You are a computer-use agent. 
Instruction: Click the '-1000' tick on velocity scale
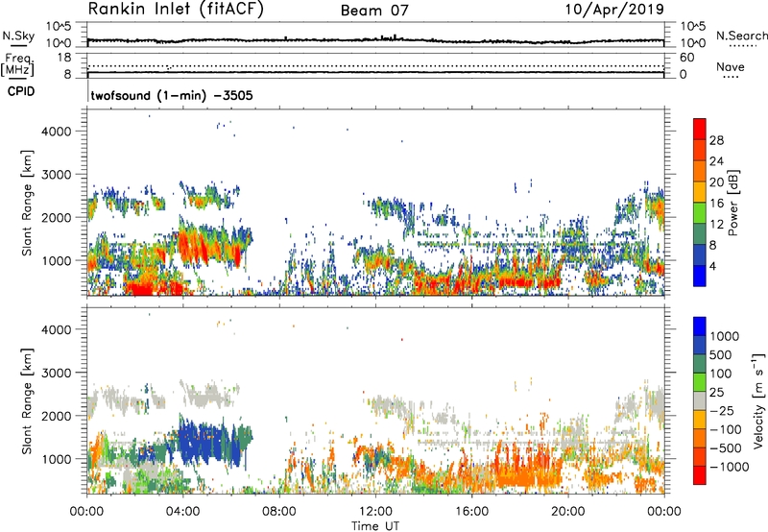[730, 467]
